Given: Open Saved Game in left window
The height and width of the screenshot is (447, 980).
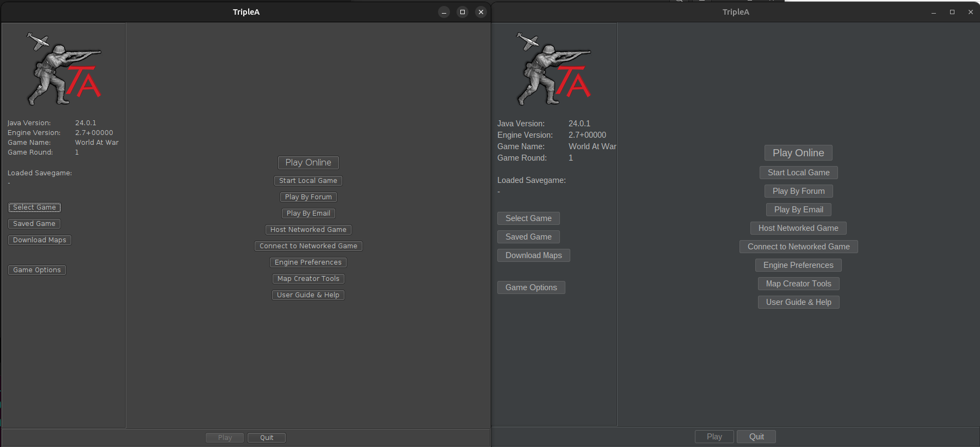Looking at the screenshot, I should 34,224.
